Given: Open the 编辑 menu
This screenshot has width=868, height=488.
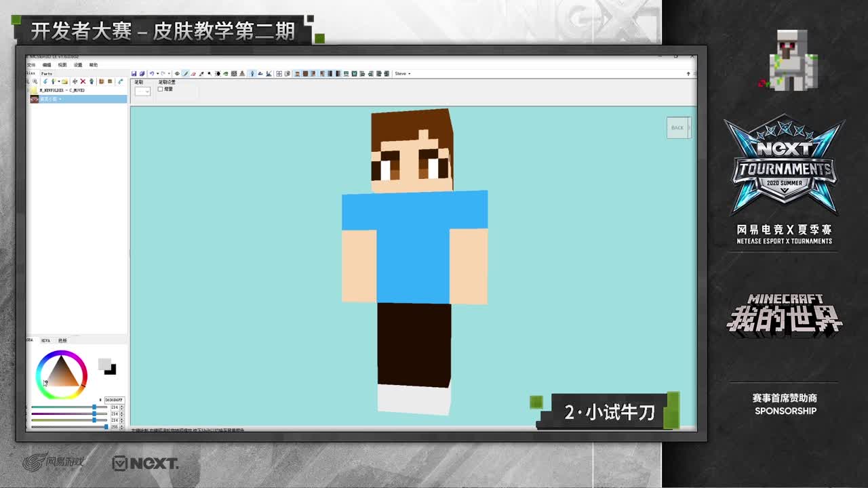Looking at the screenshot, I should pyautogui.click(x=47, y=65).
